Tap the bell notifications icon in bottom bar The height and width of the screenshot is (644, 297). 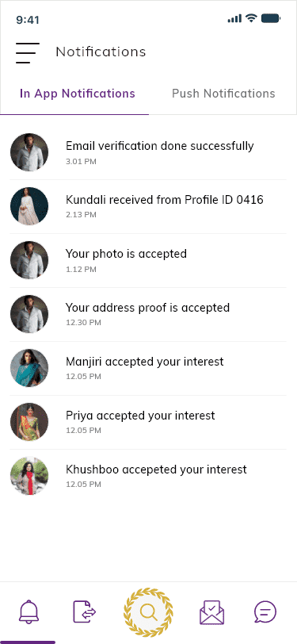coord(29,611)
